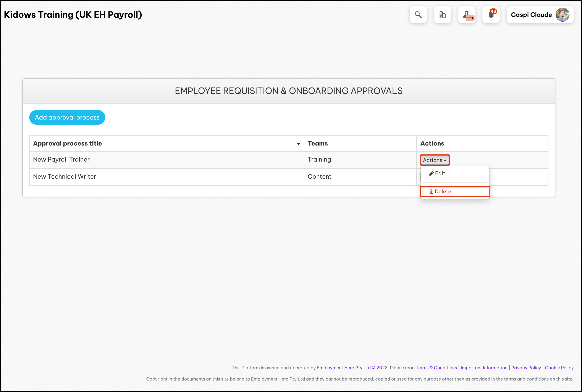
Task: Open the Caspi Claude user menu
Action: point(540,15)
